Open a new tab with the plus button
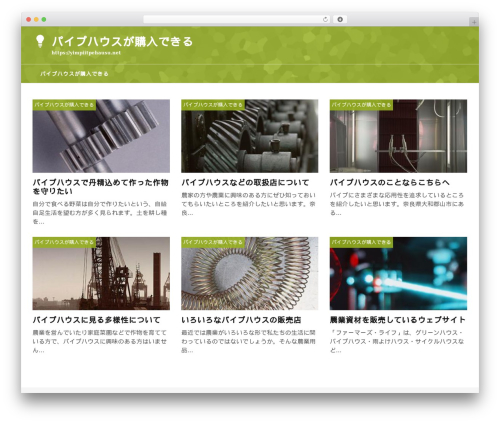This screenshot has width=500, height=423. click(474, 22)
